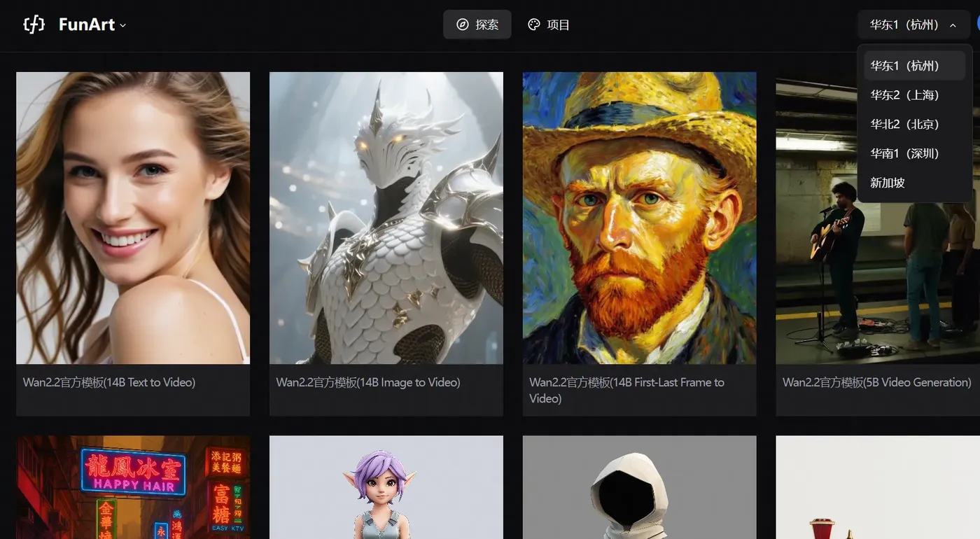
Task: Switch to the 项目 tab
Action: coord(549,24)
